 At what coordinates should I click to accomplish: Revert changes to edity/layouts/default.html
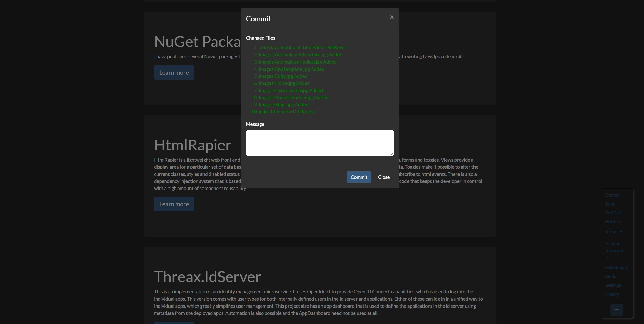pos(341,47)
